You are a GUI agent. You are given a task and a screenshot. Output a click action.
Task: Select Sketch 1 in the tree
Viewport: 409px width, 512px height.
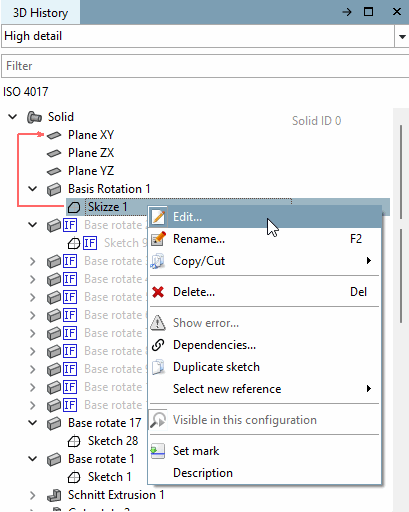110,477
